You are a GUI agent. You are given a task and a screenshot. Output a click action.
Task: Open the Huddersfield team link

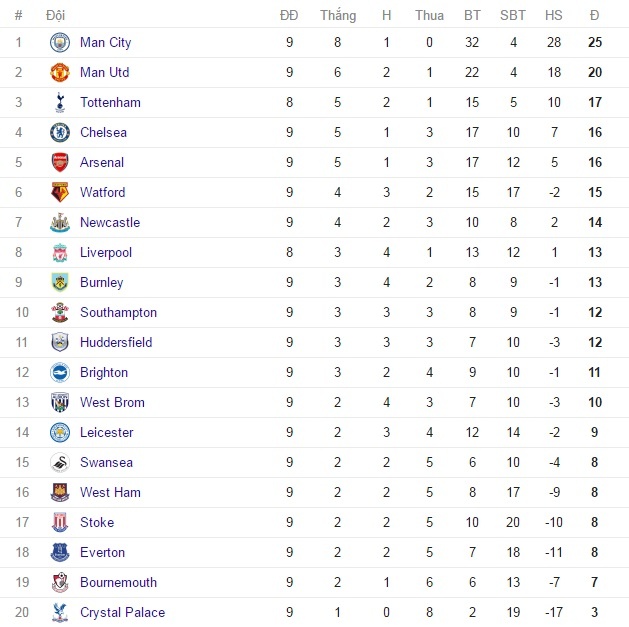click(116, 342)
